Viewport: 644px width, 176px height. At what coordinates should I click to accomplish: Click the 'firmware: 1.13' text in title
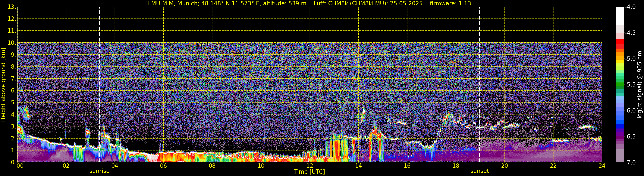(450, 3)
